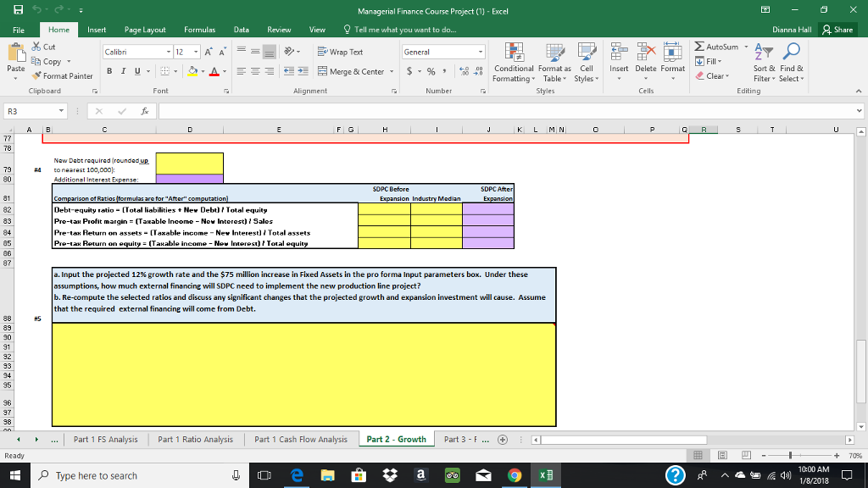Click Tell me what you want to do
868x488 pixels.
click(x=400, y=30)
